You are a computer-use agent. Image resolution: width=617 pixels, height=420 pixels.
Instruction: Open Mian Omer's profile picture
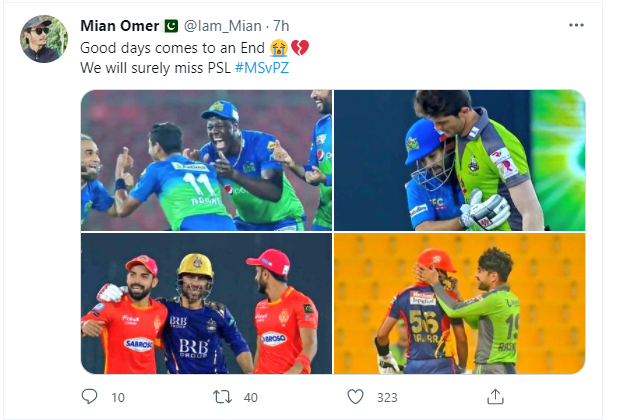[x=44, y=38]
